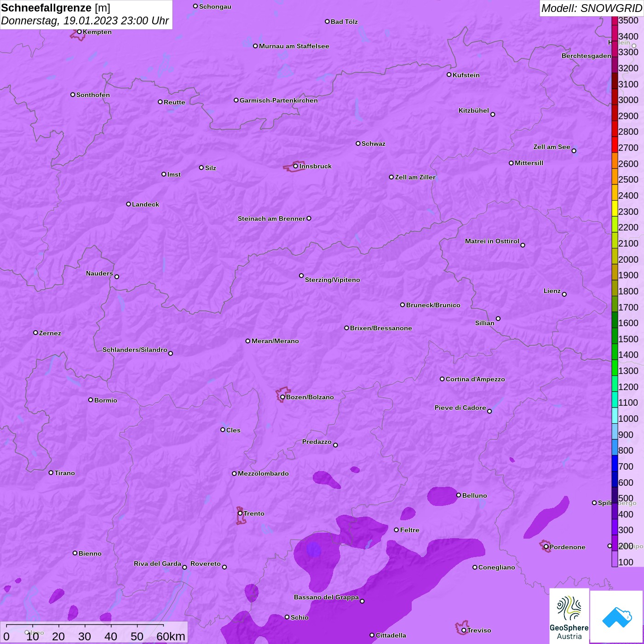Click the "Garmisch-Partenkirchen" label
The width and height of the screenshot is (644, 644).
point(279,100)
